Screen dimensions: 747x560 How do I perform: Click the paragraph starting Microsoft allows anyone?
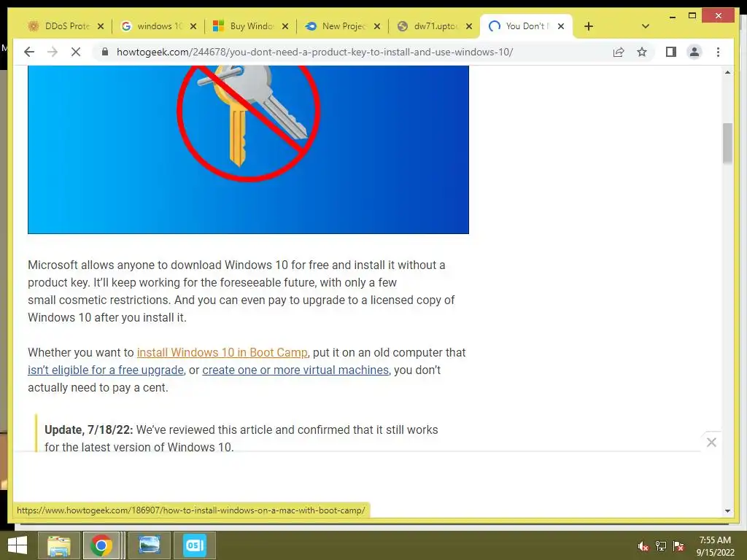click(x=241, y=291)
